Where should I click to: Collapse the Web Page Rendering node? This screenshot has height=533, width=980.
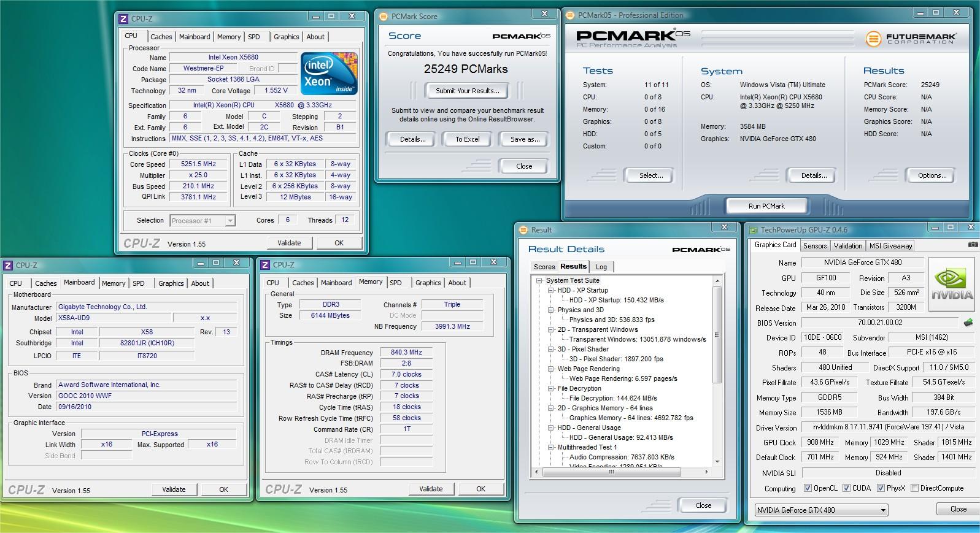click(551, 369)
